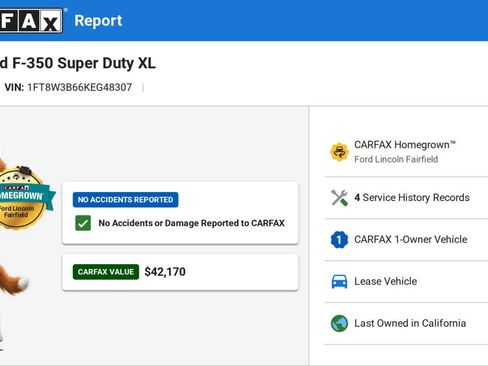This screenshot has width=488, height=366.
Task: Click the Report header text
Action: (98, 21)
